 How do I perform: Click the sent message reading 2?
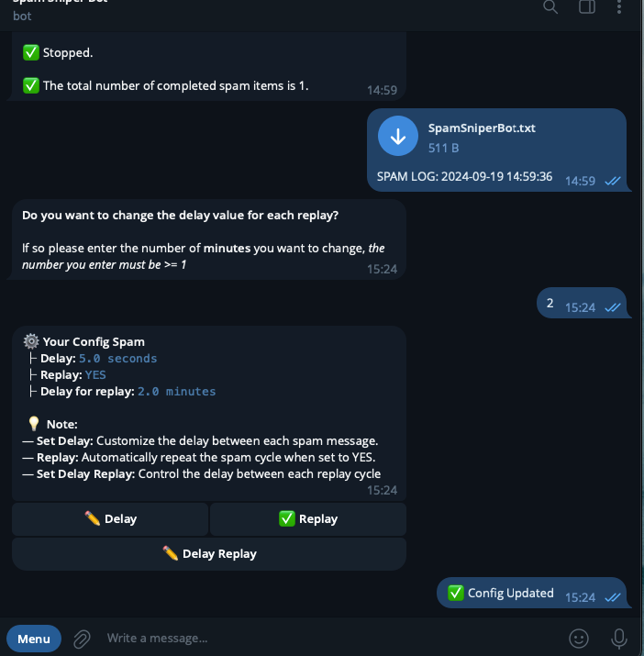click(550, 303)
